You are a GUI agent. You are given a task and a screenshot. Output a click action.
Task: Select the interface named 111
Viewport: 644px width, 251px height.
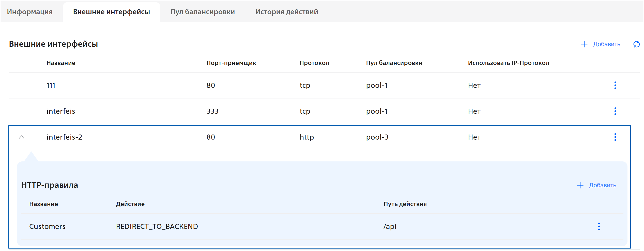(x=51, y=85)
